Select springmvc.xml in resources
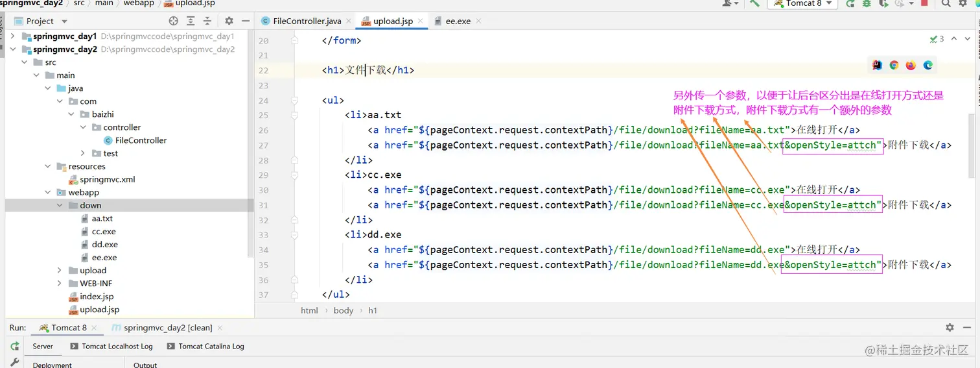The height and width of the screenshot is (368, 980). click(102, 179)
